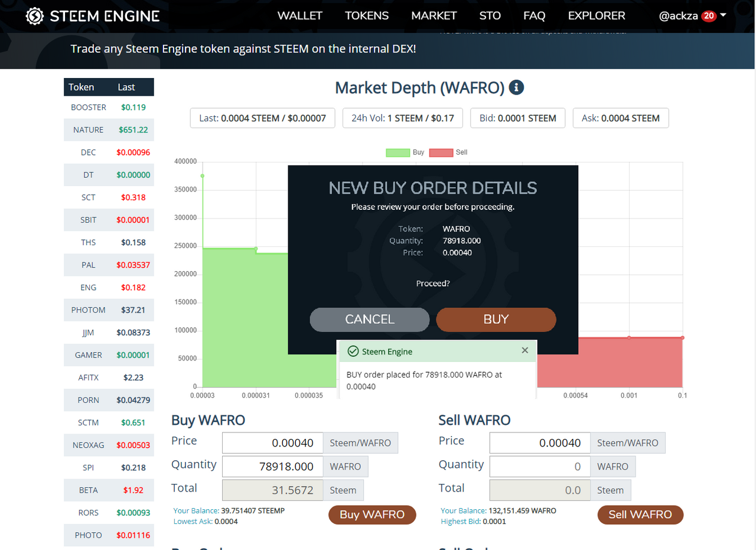Open the WALLET menu item
Viewport: 756px width, 550px height.
(300, 16)
